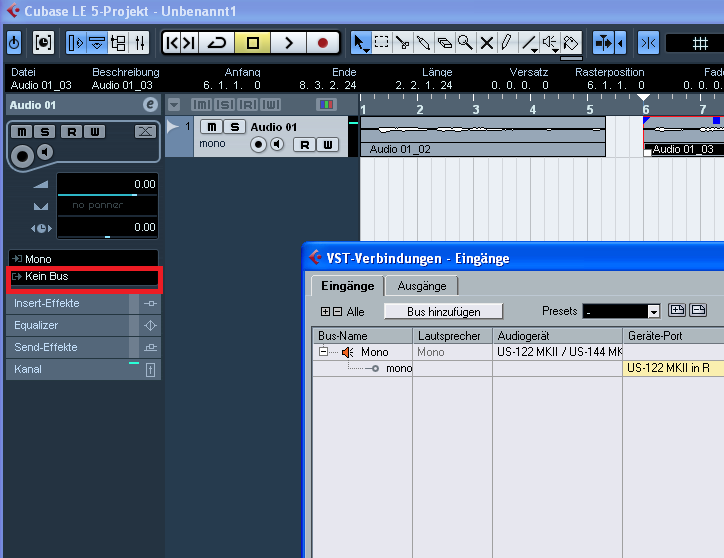Start recording with the red Record button
Viewport: 724px width, 558px height.
(x=323, y=43)
